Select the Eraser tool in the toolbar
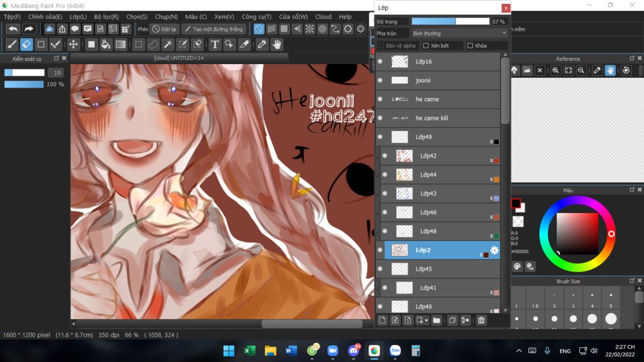644x362 pixels. (x=26, y=45)
